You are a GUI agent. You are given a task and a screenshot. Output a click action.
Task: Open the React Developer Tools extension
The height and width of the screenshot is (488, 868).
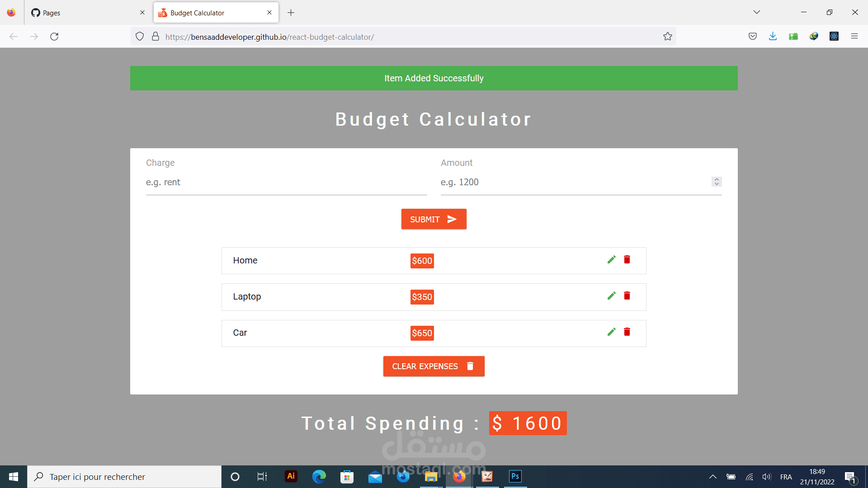point(834,37)
